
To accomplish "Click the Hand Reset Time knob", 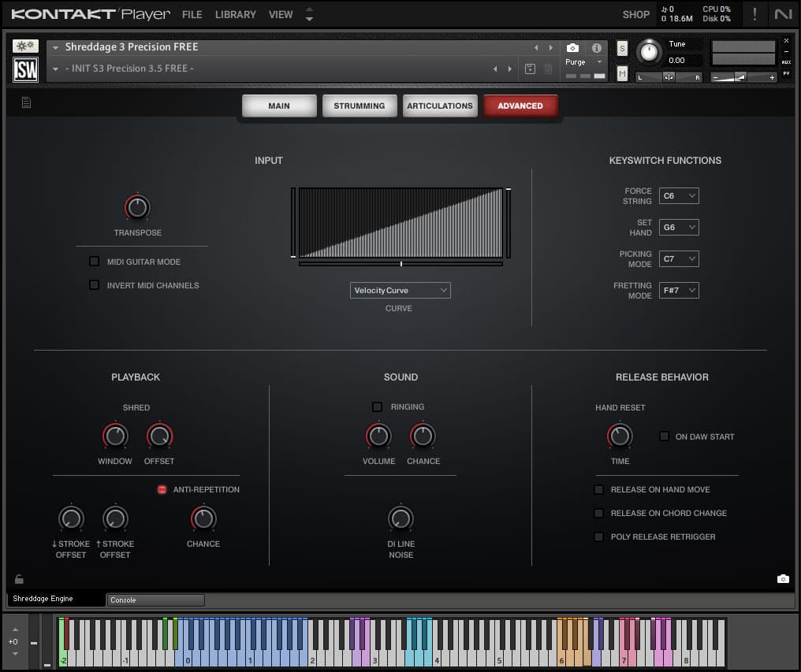I will [620, 436].
